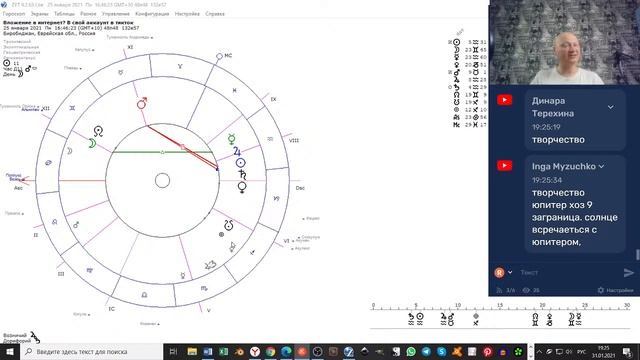Click the Sun glyph on the degree scale
640x360 pixels.
point(420,316)
